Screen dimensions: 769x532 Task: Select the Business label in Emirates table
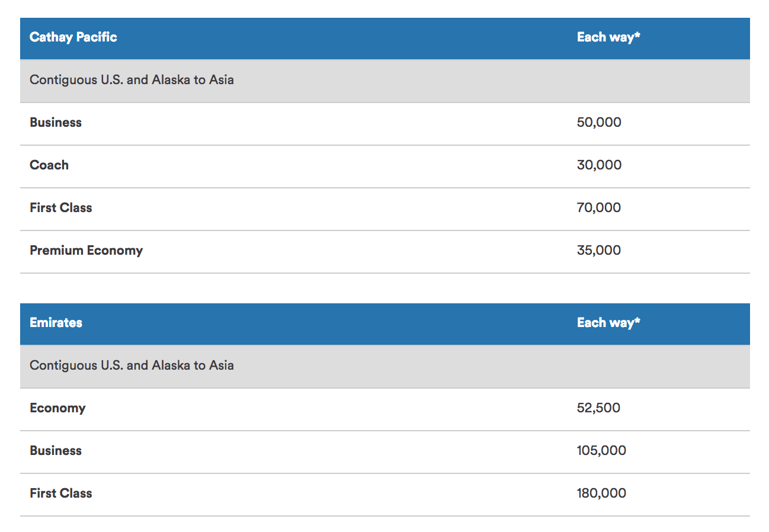click(56, 451)
